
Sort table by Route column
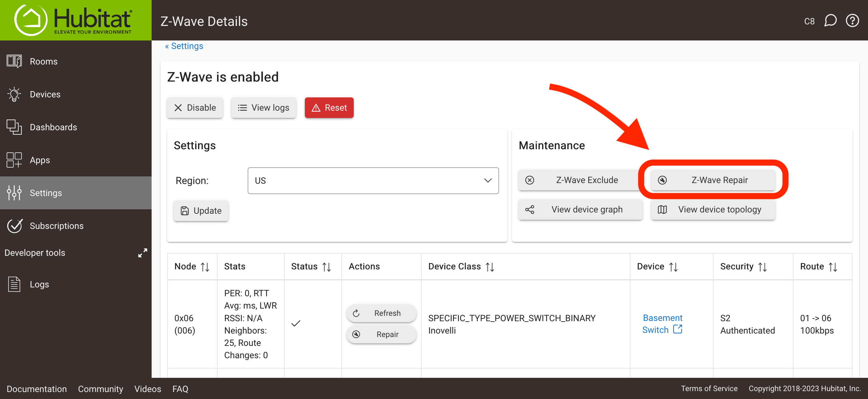(833, 267)
